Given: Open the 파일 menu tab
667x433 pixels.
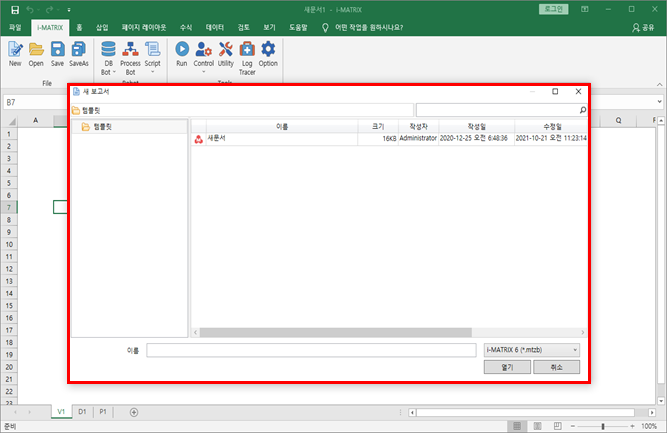Looking at the screenshot, I should pyautogui.click(x=14, y=28).
